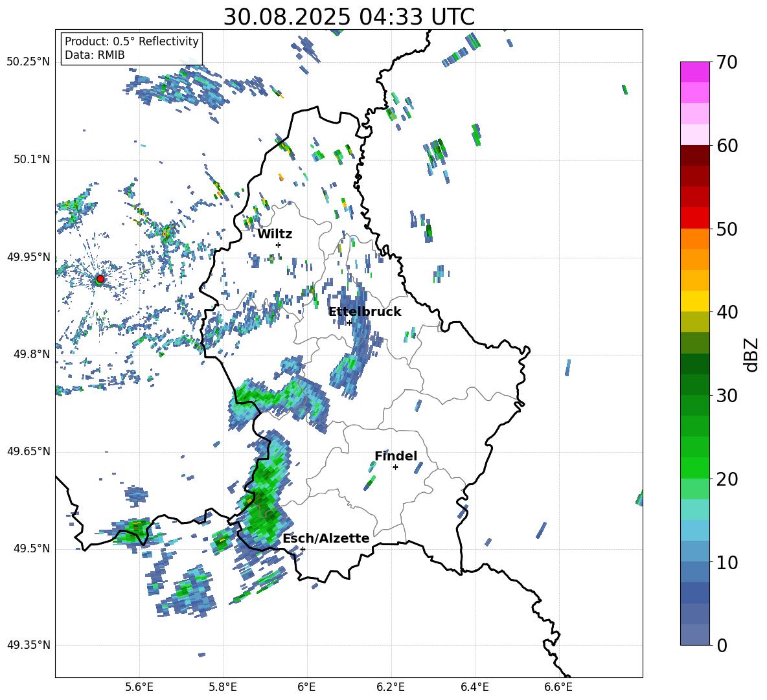Click the 49.65°N latitude label
Screen dimensions: 767x700
[x=29, y=451]
